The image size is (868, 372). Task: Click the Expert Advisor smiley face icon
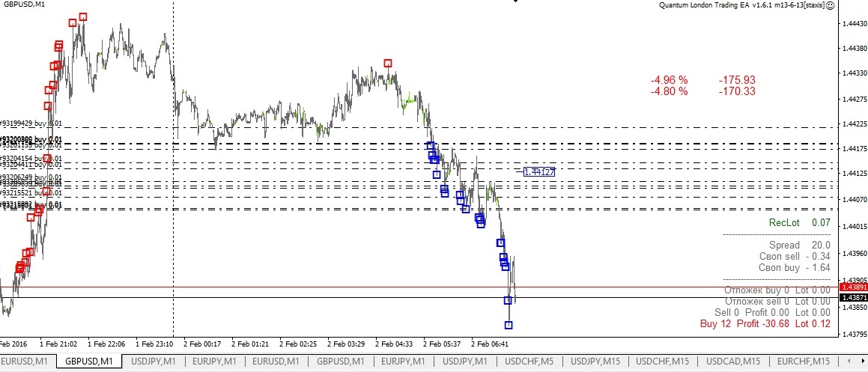click(x=829, y=5)
